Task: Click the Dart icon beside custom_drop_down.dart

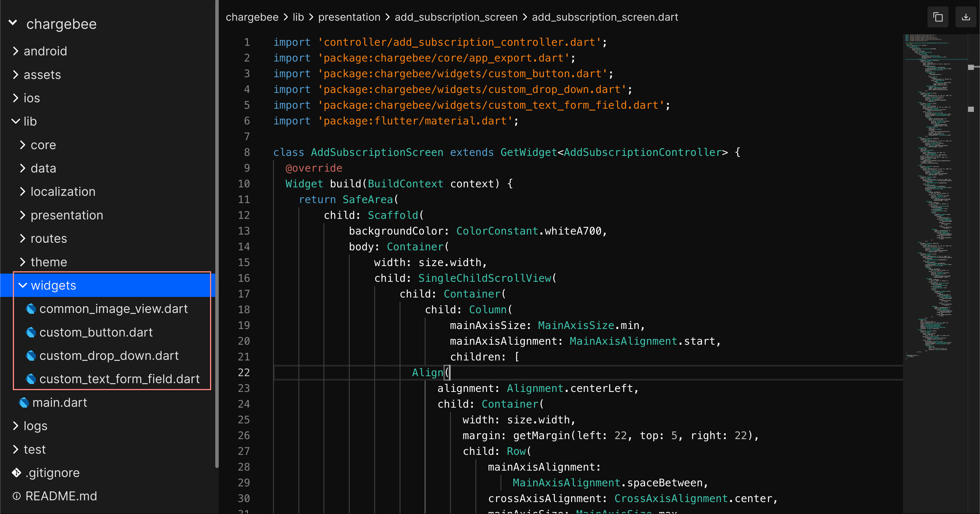Action: (x=31, y=355)
